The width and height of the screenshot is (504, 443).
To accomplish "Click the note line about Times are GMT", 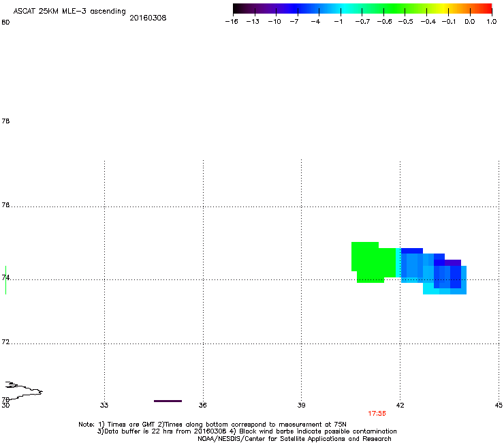I will [x=212, y=425].
